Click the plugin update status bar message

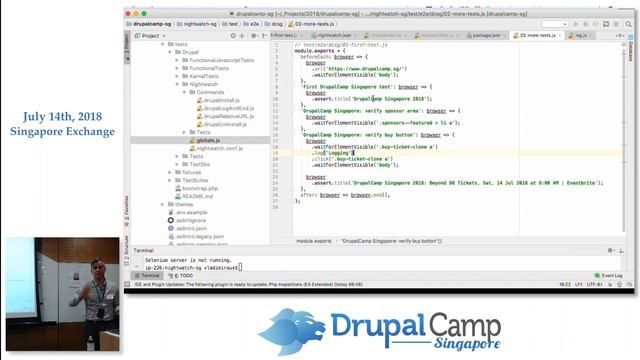coord(248,284)
